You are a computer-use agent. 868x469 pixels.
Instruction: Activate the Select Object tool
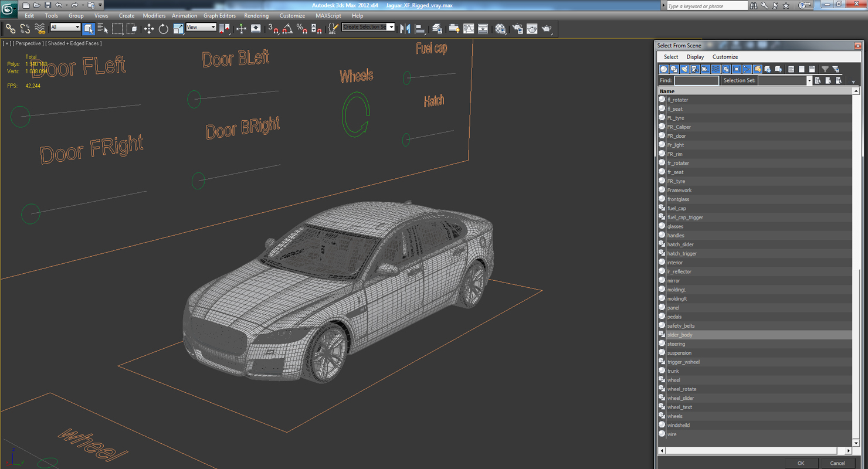(89, 28)
